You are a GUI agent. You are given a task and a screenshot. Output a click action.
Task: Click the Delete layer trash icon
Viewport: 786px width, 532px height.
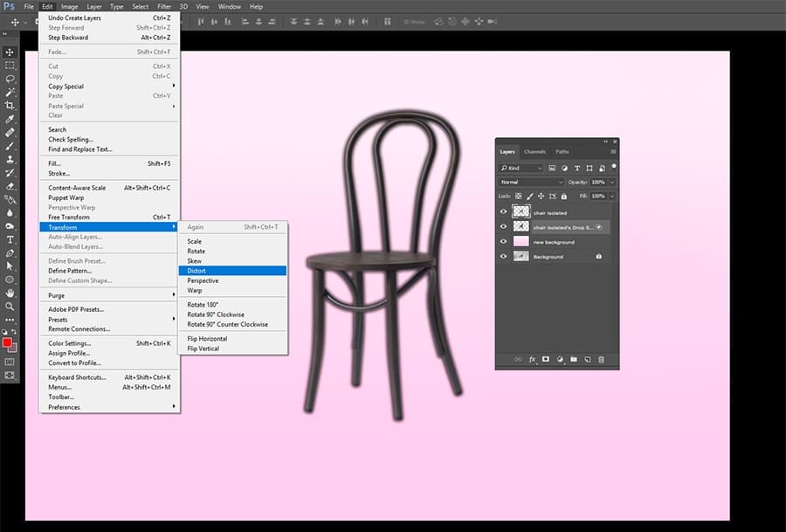(601, 360)
